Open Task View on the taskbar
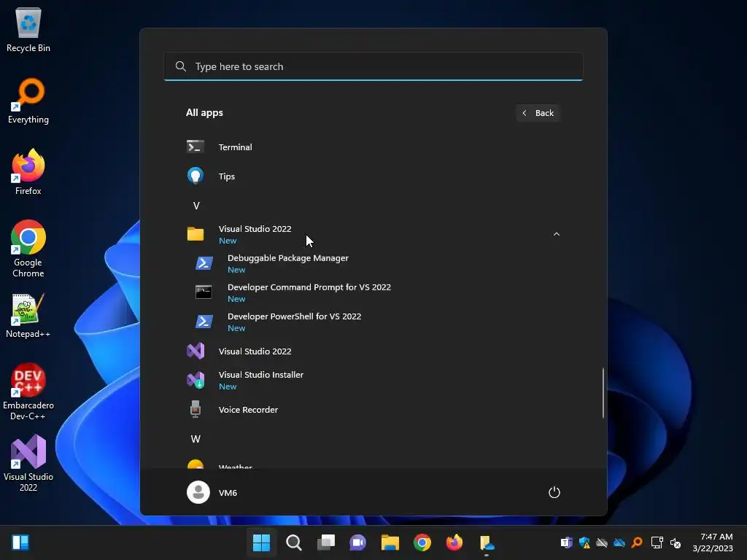 [x=326, y=542]
